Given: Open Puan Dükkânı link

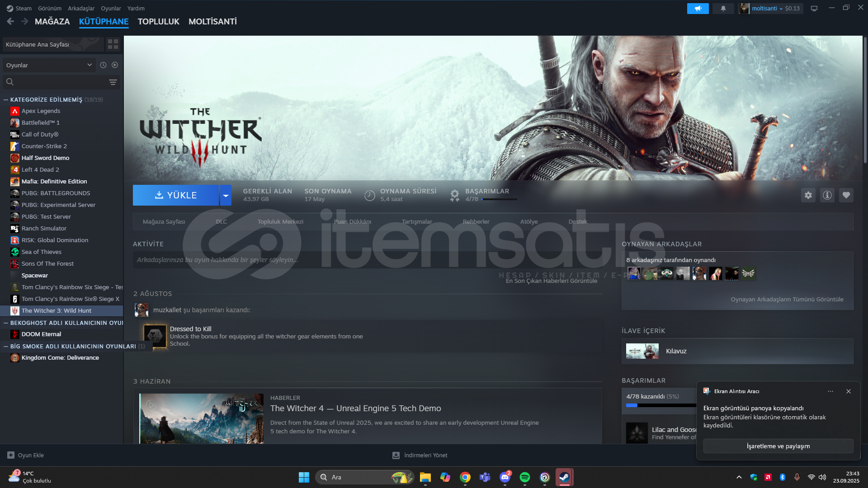Looking at the screenshot, I should [353, 222].
